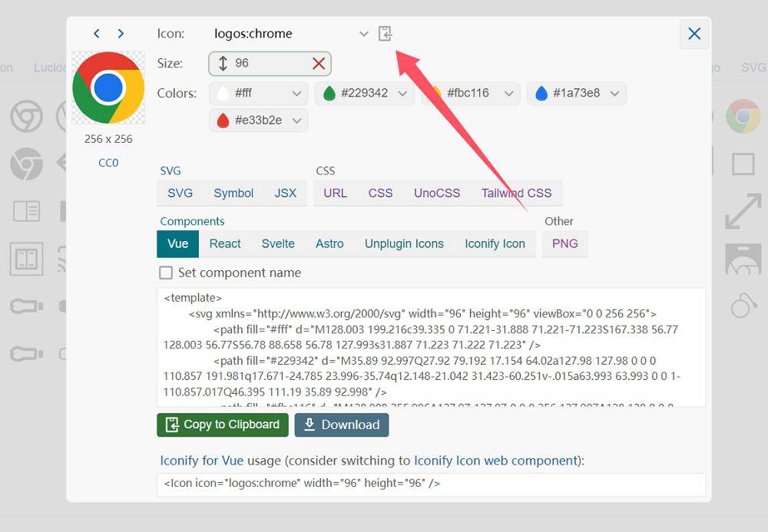Screen dimensions: 768x532
Task: Select the PNG export tab
Action: tap(564, 243)
